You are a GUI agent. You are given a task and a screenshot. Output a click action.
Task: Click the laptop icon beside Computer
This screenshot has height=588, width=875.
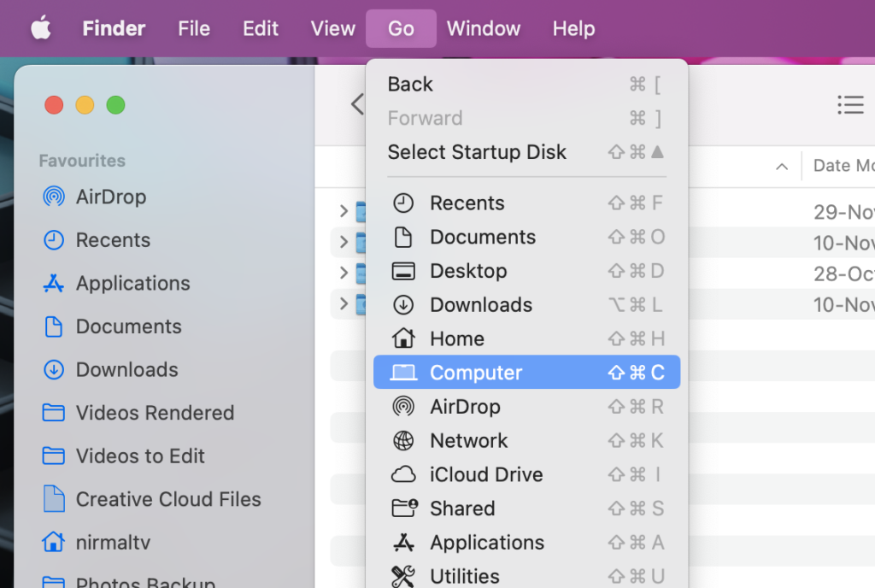tap(403, 372)
